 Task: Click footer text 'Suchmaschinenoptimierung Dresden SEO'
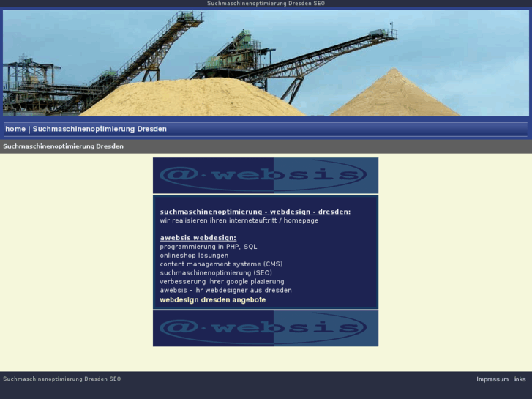point(62,379)
